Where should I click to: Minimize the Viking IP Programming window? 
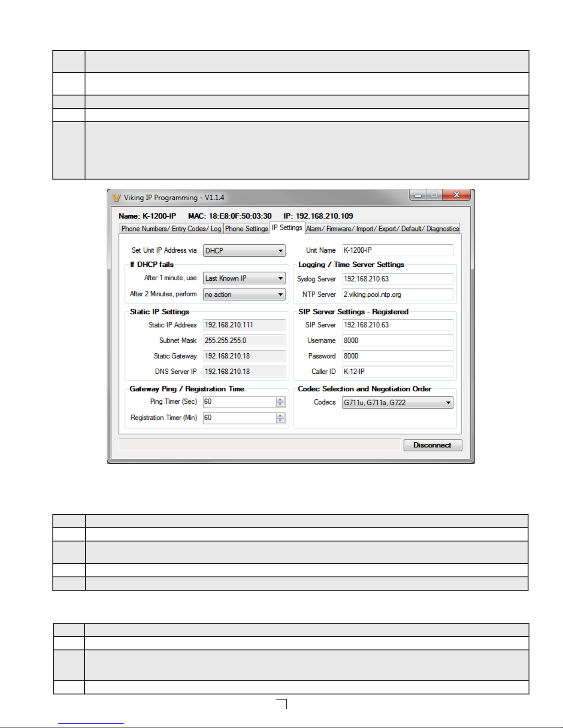click(418, 195)
